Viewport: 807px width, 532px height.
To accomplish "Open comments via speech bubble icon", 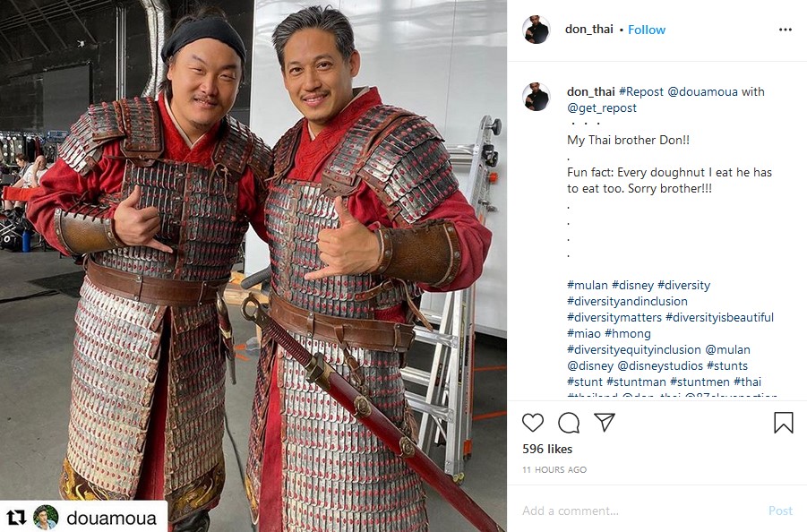I will tap(569, 423).
